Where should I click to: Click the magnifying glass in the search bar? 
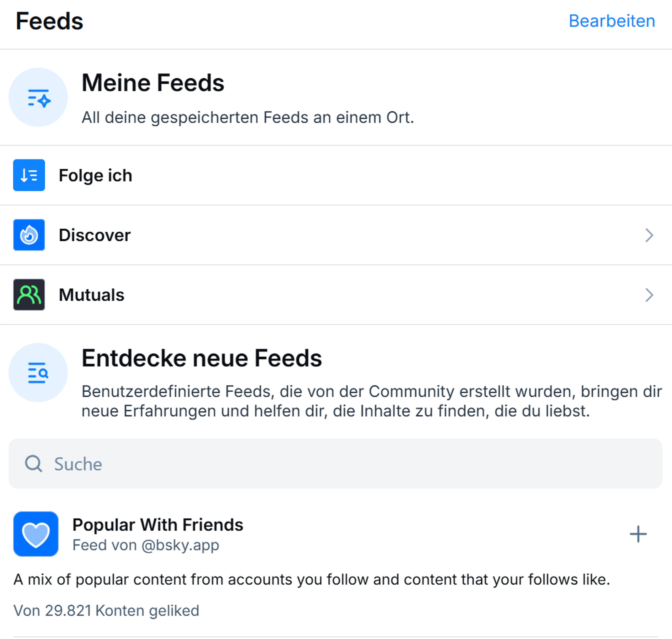click(33, 464)
